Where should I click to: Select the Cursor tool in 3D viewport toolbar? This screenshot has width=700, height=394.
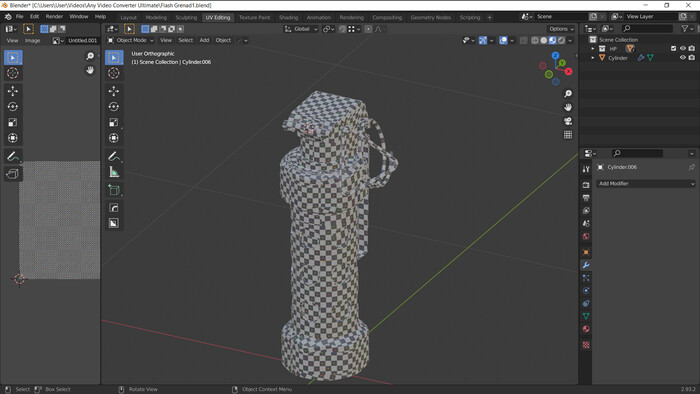[114, 73]
